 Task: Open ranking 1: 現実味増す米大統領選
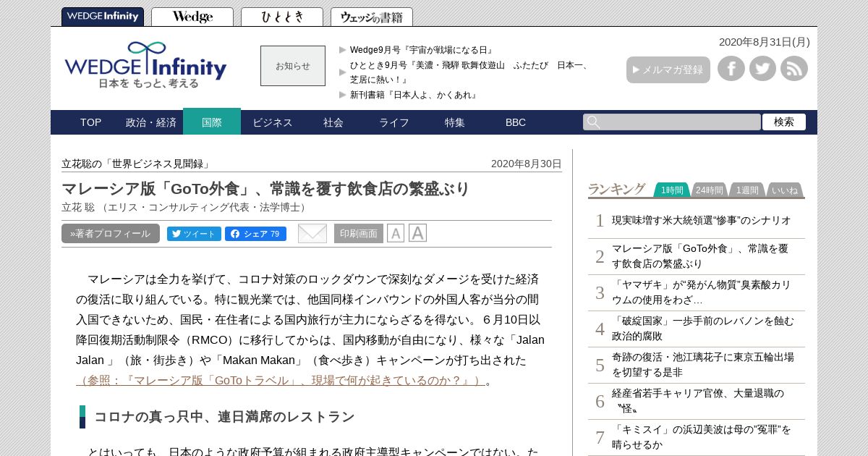pos(702,220)
